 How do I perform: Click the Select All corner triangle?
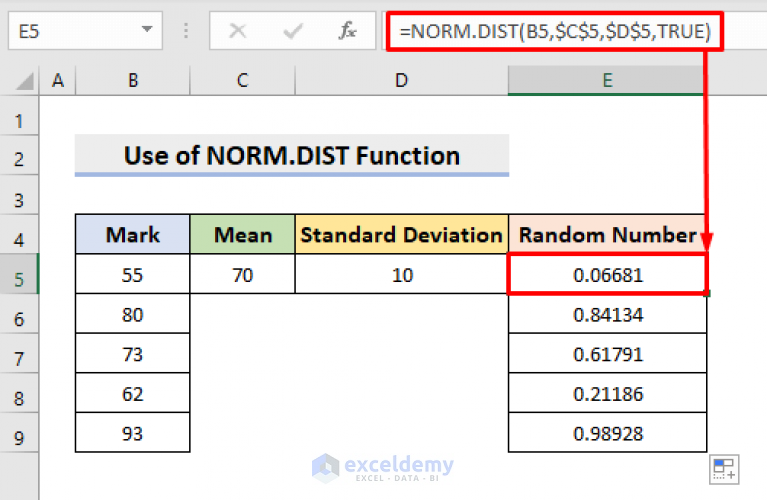click(24, 81)
